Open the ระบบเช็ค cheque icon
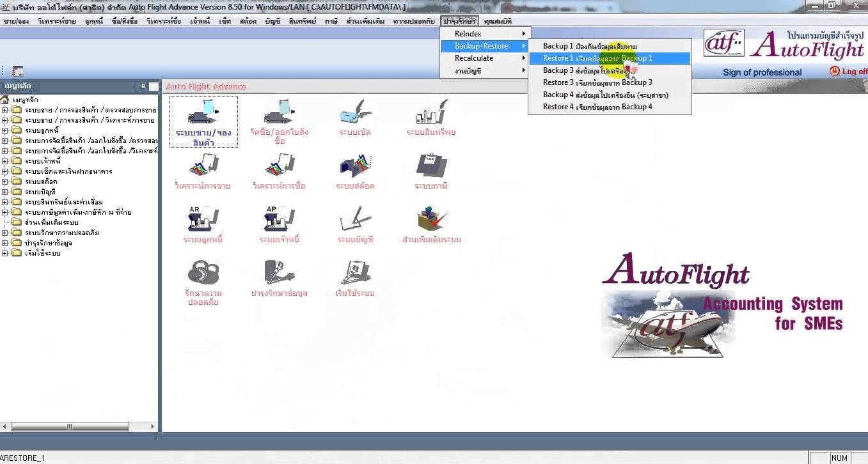 [x=356, y=111]
